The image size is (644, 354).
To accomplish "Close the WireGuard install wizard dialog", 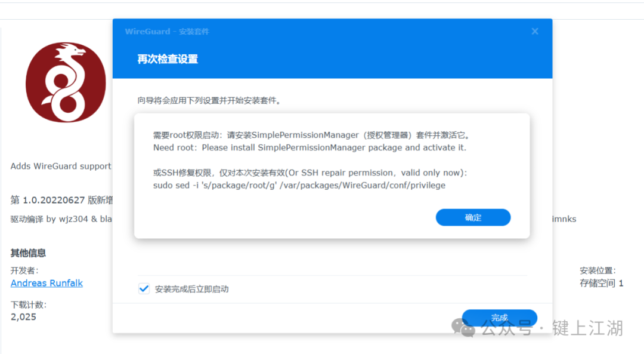I will point(535,31).
